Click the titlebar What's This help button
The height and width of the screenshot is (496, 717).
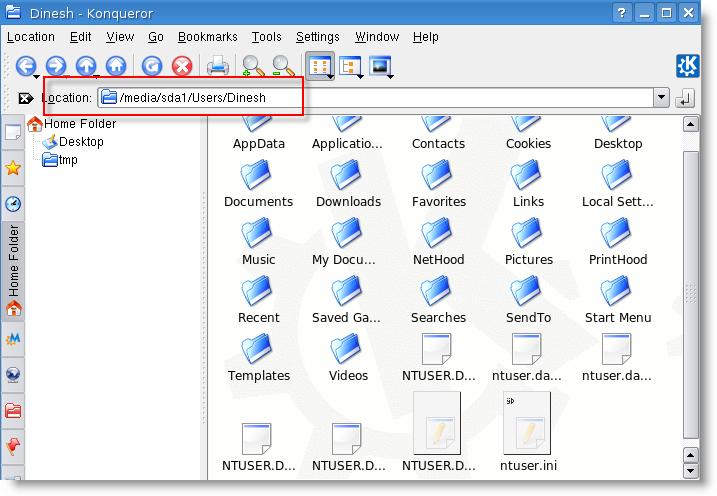click(621, 13)
